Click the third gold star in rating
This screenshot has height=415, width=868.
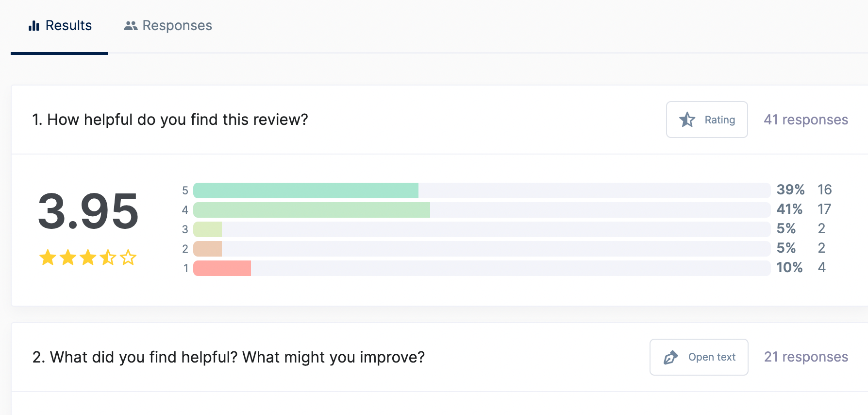(x=88, y=257)
